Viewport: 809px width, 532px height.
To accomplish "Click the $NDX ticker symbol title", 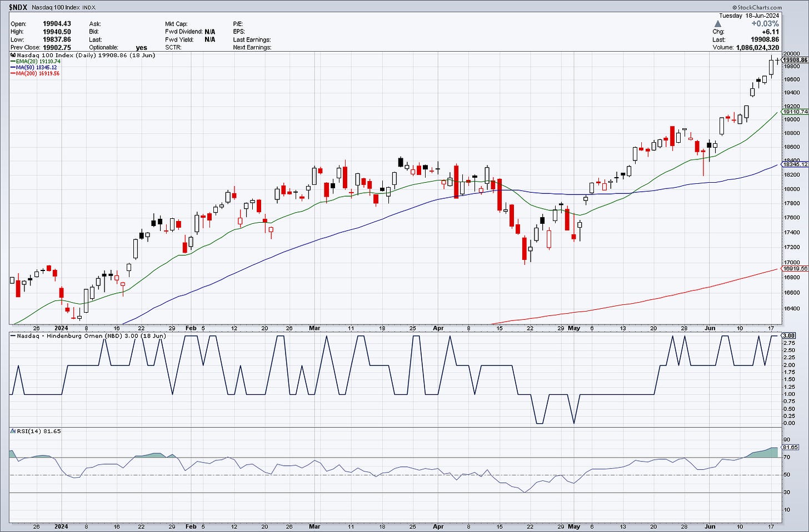I will coord(18,8).
